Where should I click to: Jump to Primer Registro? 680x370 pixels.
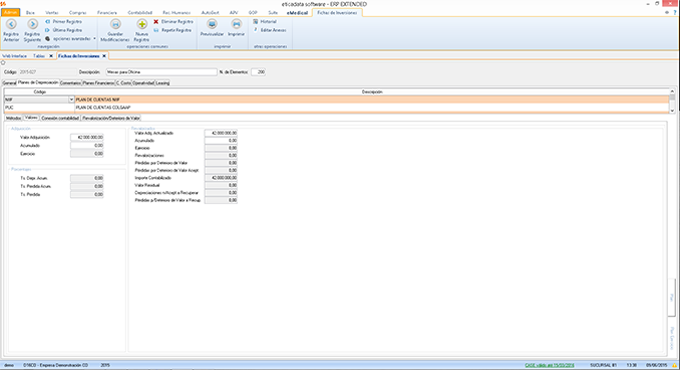(x=67, y=21)
